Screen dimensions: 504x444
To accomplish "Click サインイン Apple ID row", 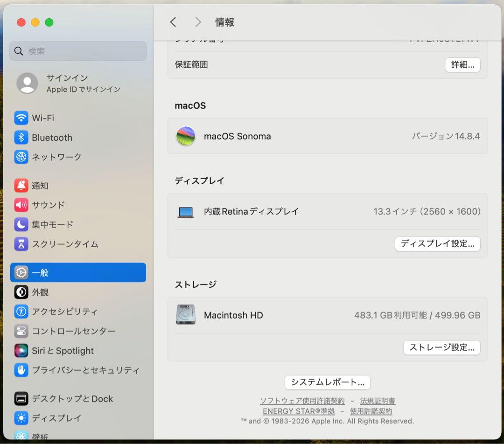I will (78, 83).
